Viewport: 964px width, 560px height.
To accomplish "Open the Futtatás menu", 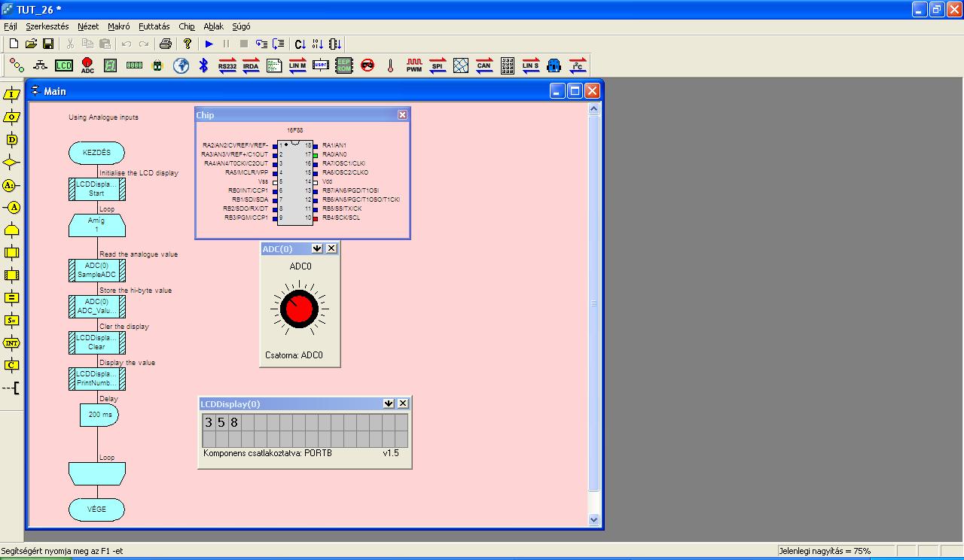I will [154, 26].
